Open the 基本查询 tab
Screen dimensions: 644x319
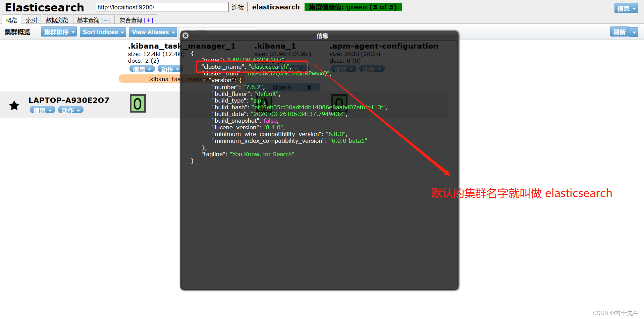pos(88,20)
